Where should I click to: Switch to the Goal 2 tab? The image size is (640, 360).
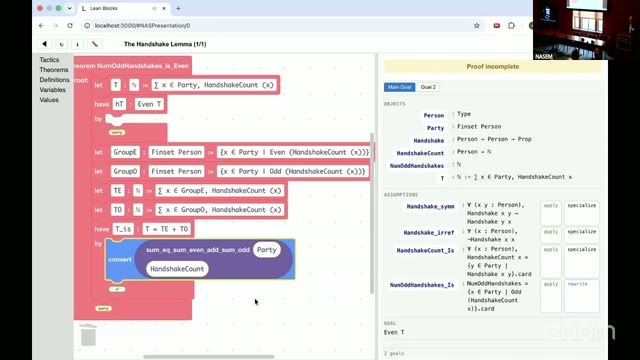coord(428,87)
